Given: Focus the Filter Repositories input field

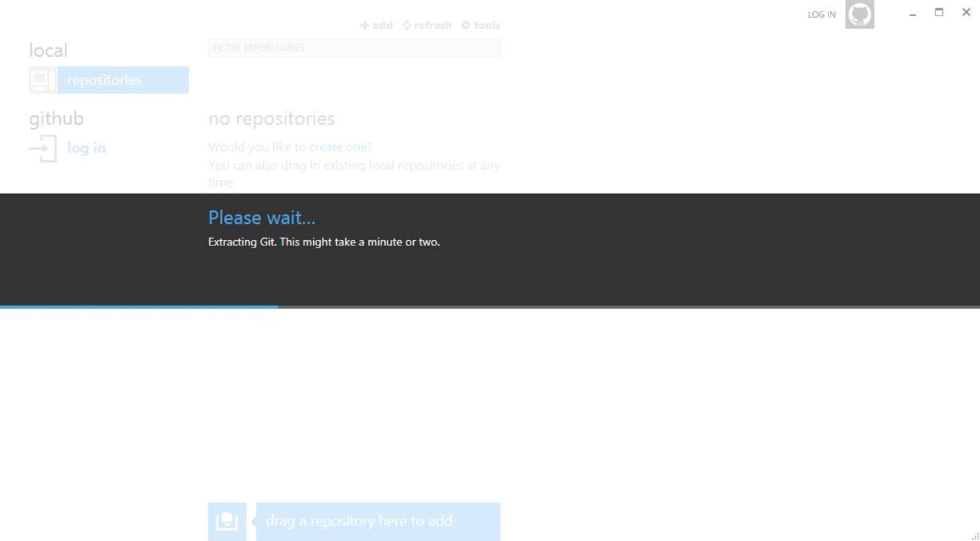Looking at the screenshot, I should tap(354, 48).
